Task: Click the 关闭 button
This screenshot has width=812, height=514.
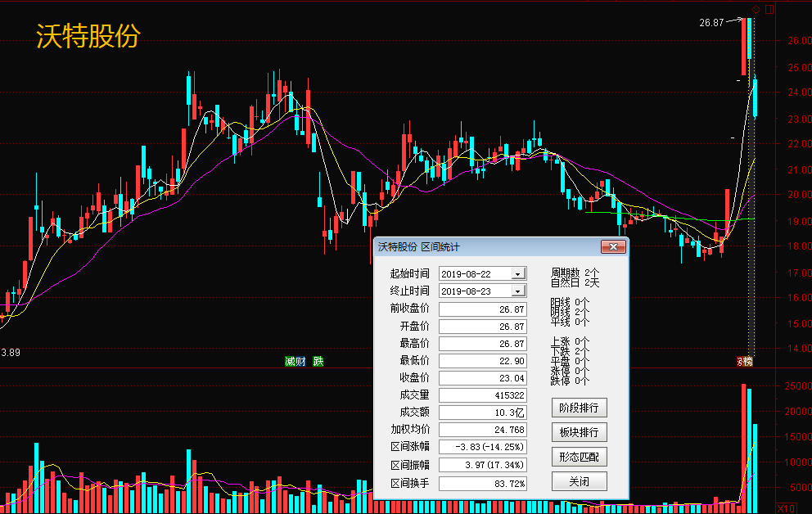Action: [579, 482]
